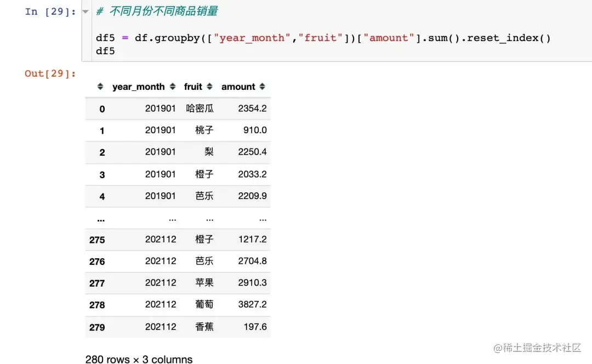Select the Out[29] prompt label
This screenshot has height=364, width=592.
coord(50,73)
